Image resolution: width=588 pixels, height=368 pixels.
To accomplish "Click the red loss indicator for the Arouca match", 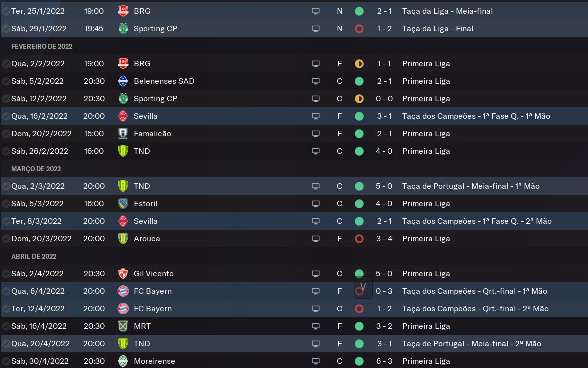I will coord(359,239).
